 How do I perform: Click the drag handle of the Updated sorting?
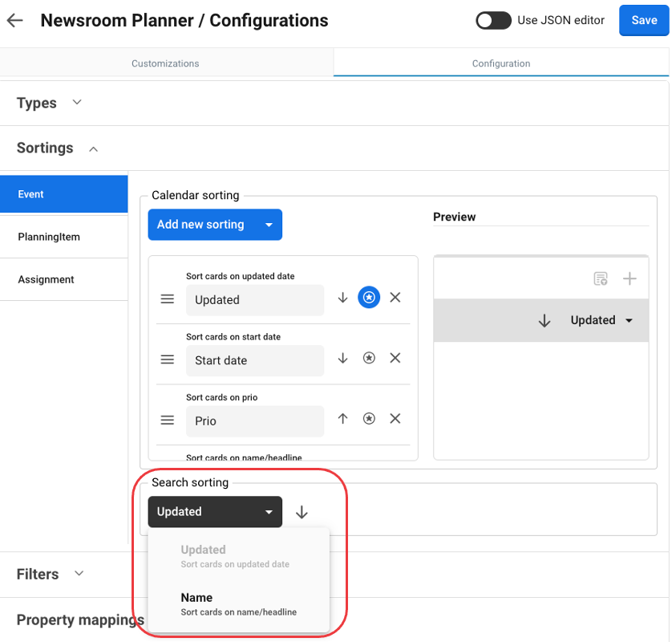click(x=168, y=299)
